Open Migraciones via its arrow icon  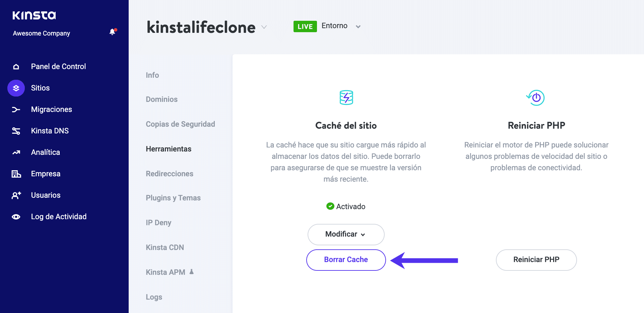coord(16,110)
